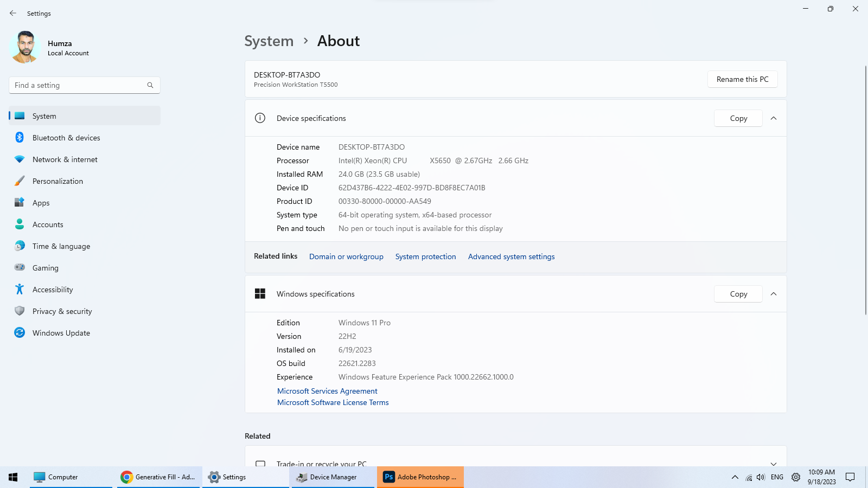The width and height of the screenshot is (868, 488).
Task: Click the Accessibility figure icon
Action: coord(20,289)
